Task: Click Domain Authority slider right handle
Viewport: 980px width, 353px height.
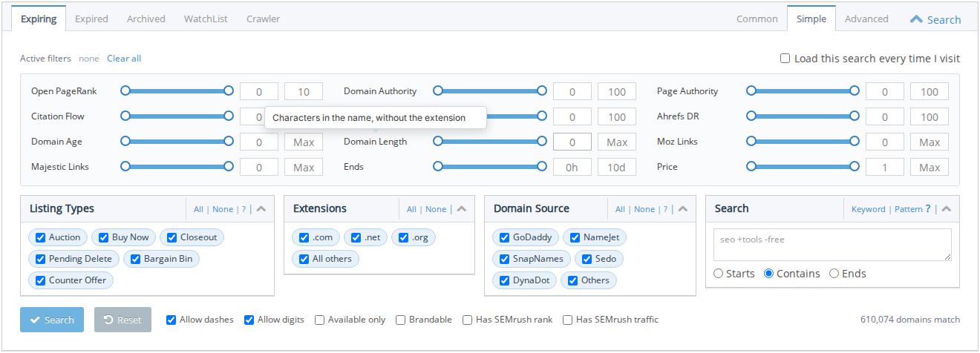Action: click(542, 90)
